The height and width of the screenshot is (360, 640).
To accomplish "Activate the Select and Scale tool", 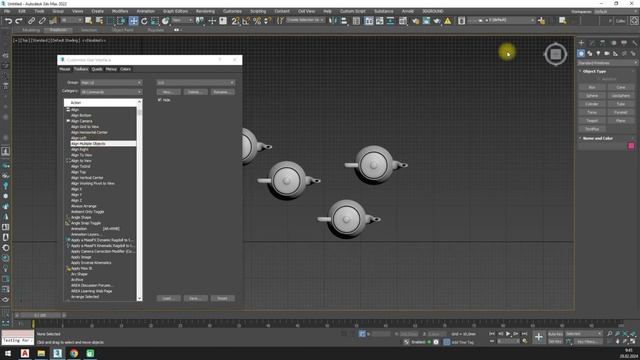I will click(155, 21).
